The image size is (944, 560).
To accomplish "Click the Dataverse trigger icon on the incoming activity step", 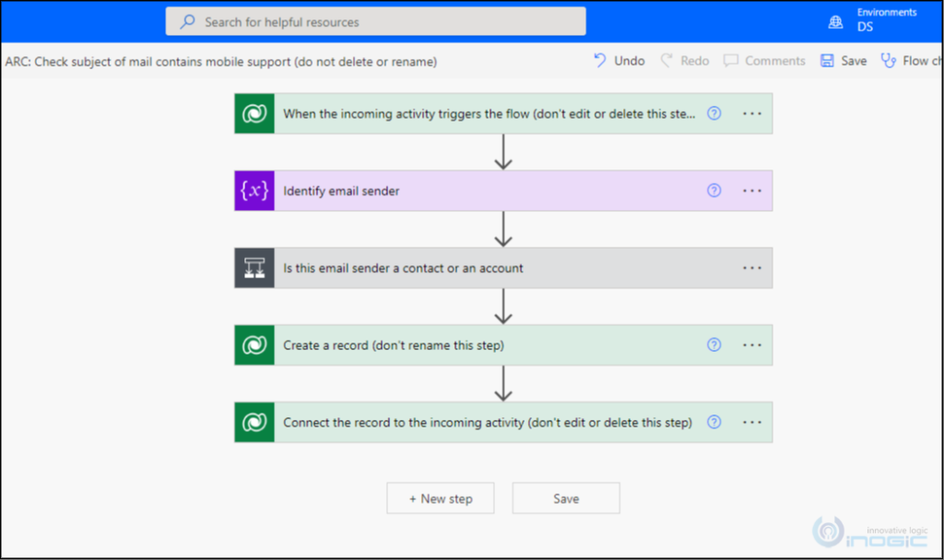I will pos(253,113).
